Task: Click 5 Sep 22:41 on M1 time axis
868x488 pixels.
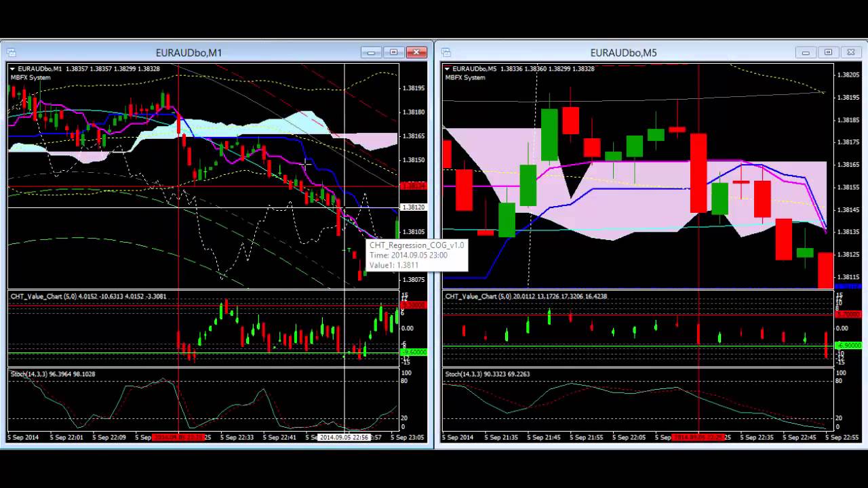Action: tap(278, 438)
